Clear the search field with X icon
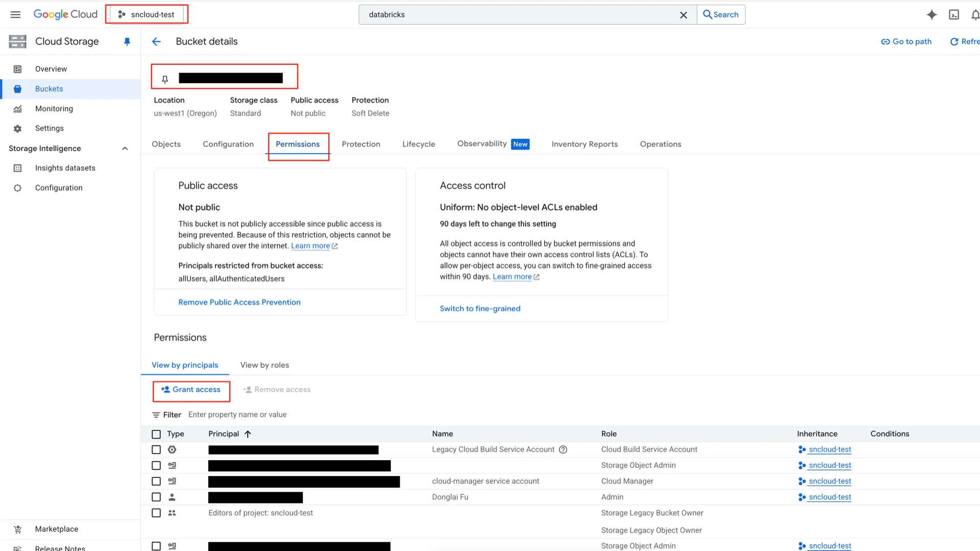This screenshot has width=980, height=551. (x=683, y=15)
